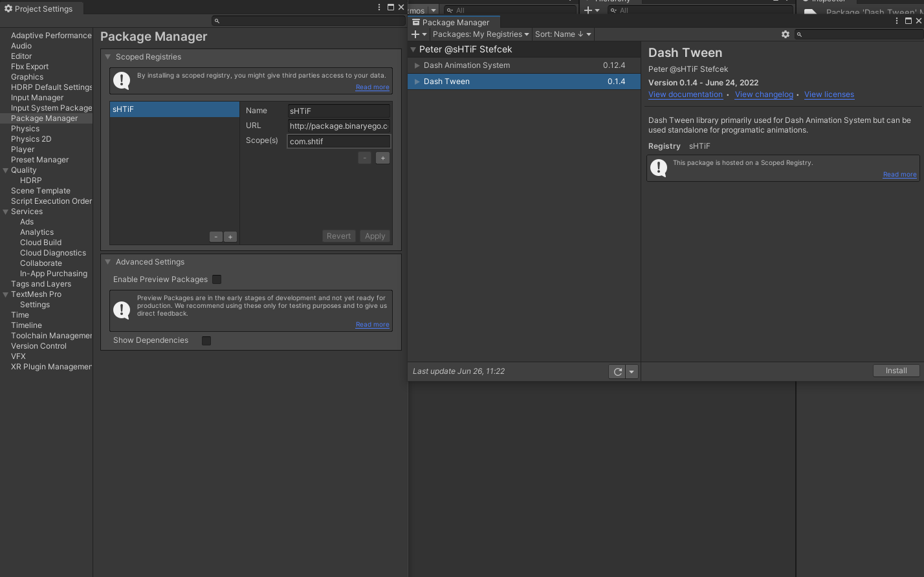This screenshot has width=924, height=577.
Task: Click the plus icon to add a scope entry
Action: coord(382,157)
